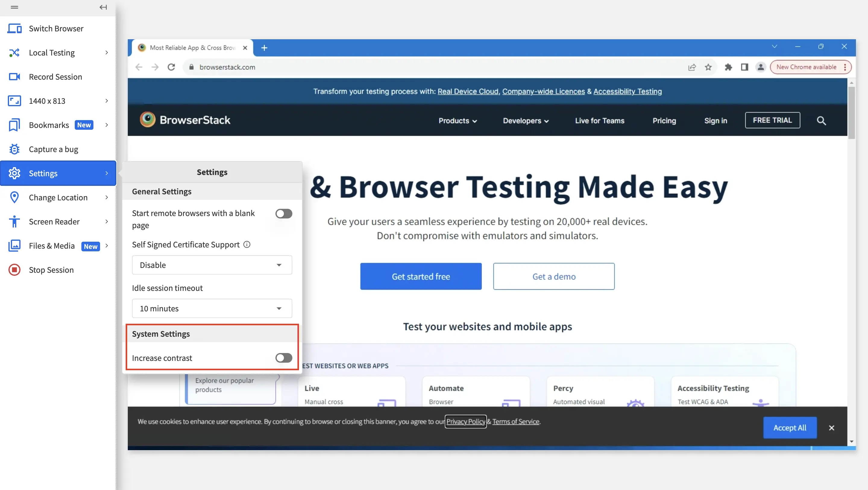Screen dimensions: 868x490
Task: Click the BrowserStack site search icon
Action: 821,121
